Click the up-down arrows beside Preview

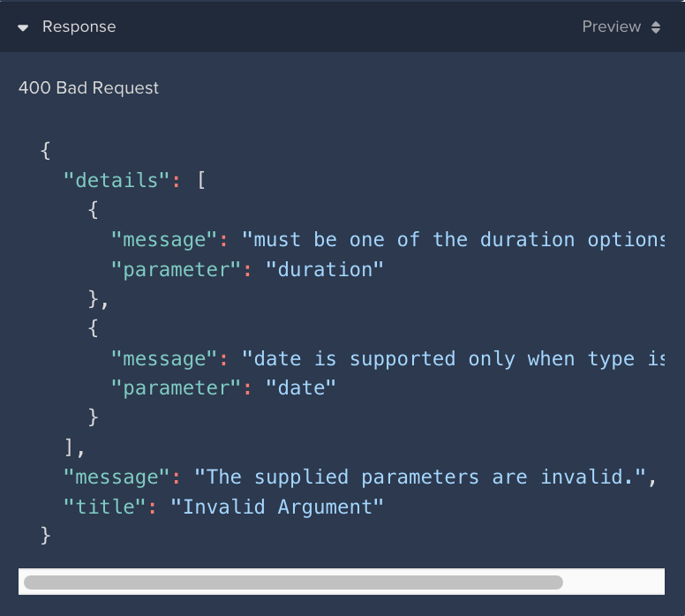pos(656,27)
